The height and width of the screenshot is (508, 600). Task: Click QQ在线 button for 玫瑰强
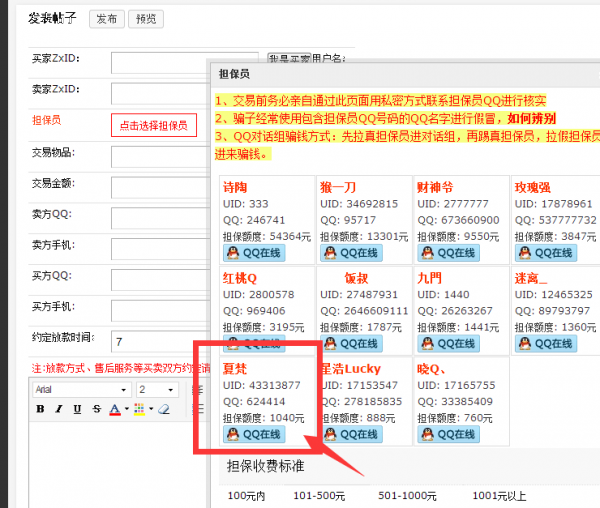(x=546, y=253)
